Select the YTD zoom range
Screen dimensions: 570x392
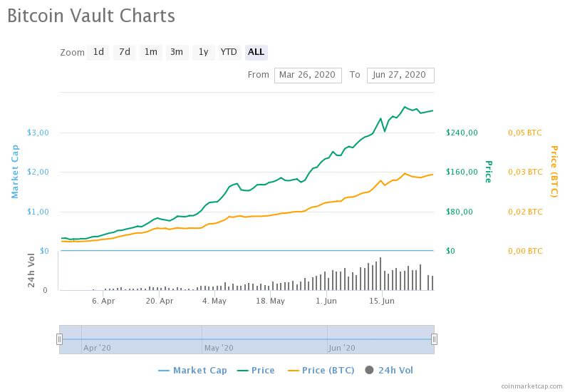229,52
